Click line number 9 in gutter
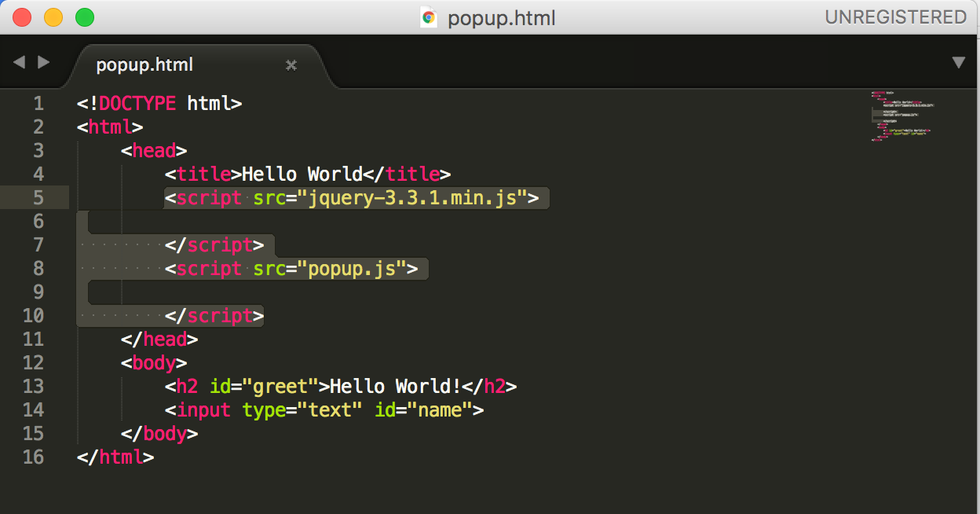 38,292
